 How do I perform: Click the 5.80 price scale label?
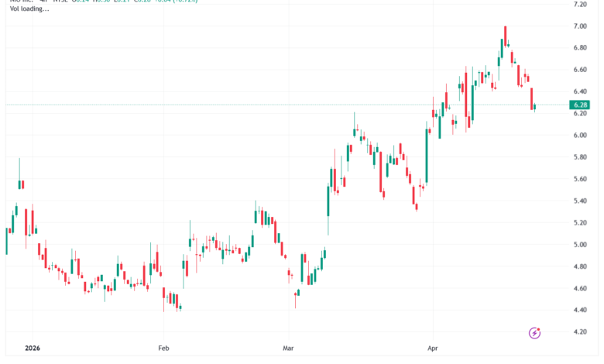click(580, 157)
